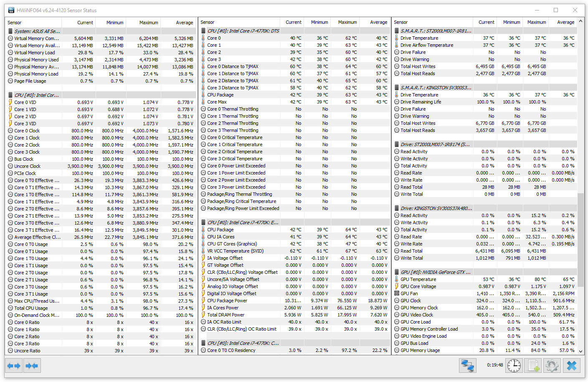This screenshot has width=588, height=382.
Task: Close sensors with the blue X icon
Action: (571, 366)
